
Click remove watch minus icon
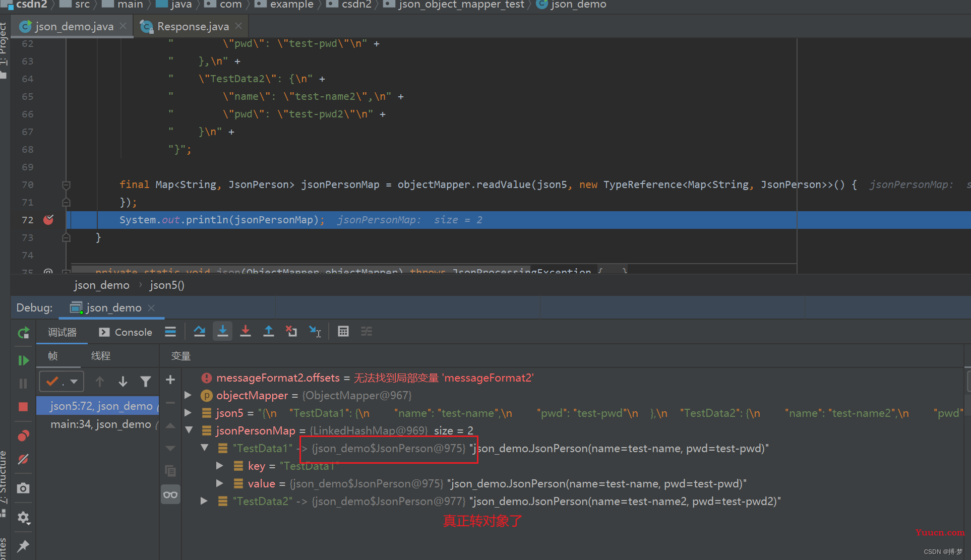pyautogui.click(x=170, y=403)
